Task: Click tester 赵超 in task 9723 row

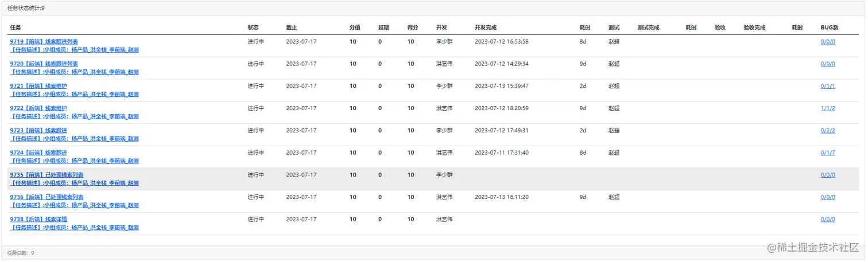Action: point(614,131)
